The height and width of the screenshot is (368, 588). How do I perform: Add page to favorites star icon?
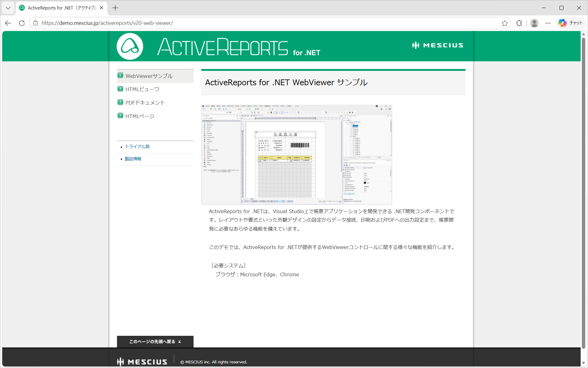point(505,23)
